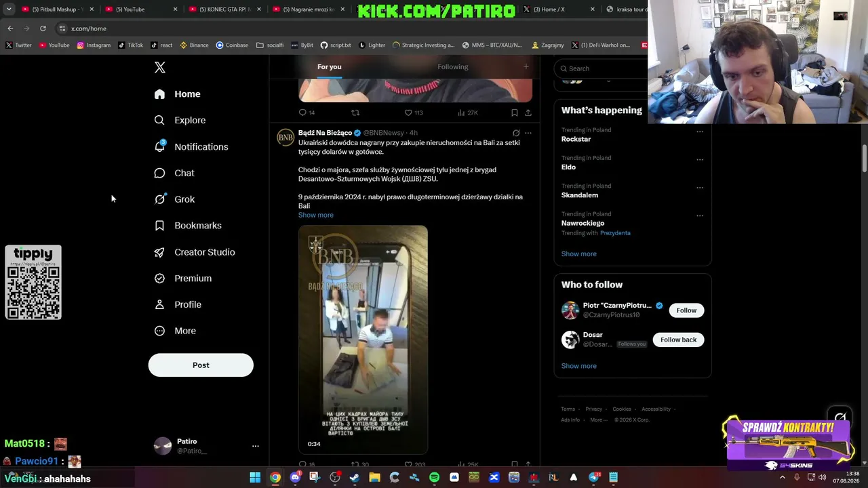Open Creator Studio in the sidebar
Screen dimensions: 868x488
pos(194,252)
